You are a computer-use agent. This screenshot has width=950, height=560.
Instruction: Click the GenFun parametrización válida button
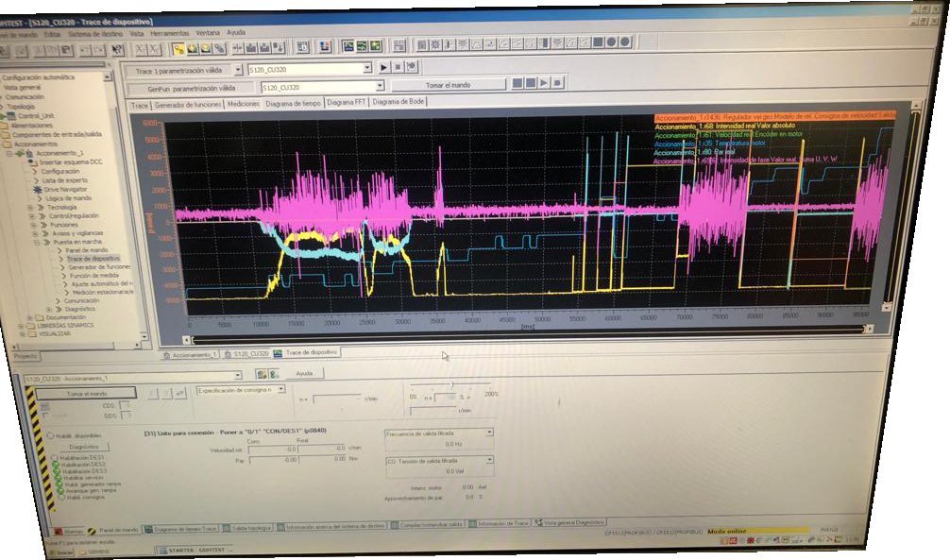click(192, 88)
